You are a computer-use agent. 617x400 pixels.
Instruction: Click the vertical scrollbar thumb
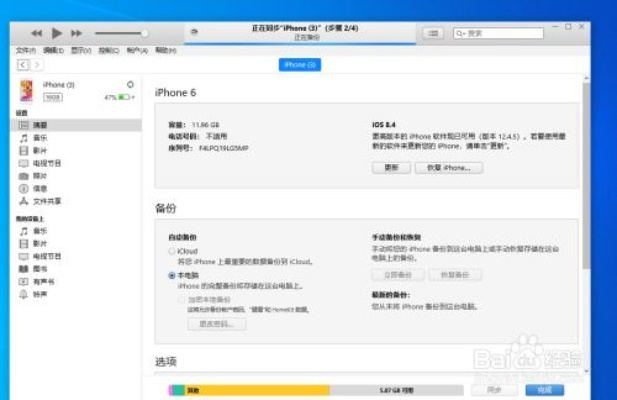pos(586,175)
